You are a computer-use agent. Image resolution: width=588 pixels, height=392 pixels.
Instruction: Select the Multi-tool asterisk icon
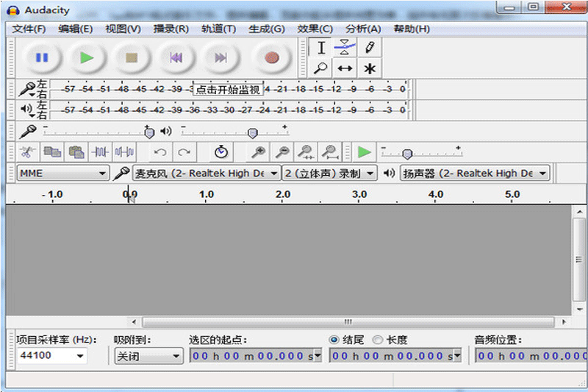(x=370, y=68)
